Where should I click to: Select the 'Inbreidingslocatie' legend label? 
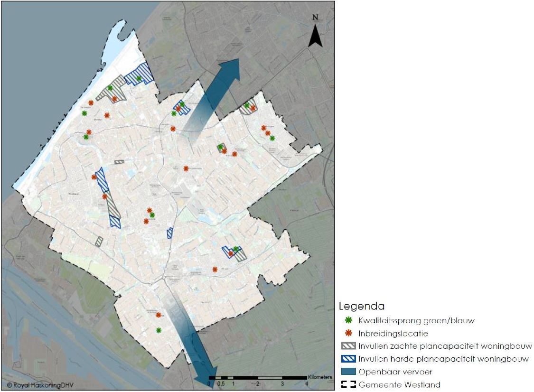[393, 333]
